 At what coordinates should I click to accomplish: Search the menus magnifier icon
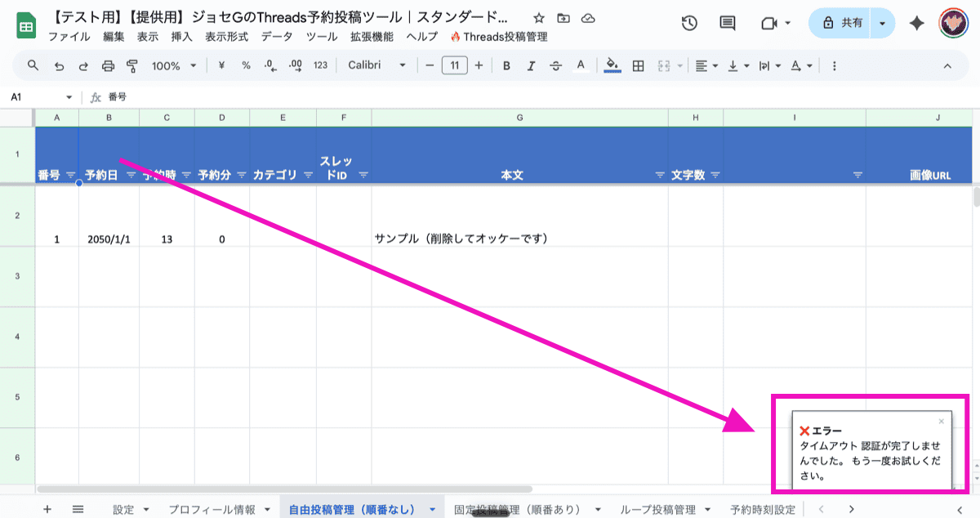pos(33,65)
